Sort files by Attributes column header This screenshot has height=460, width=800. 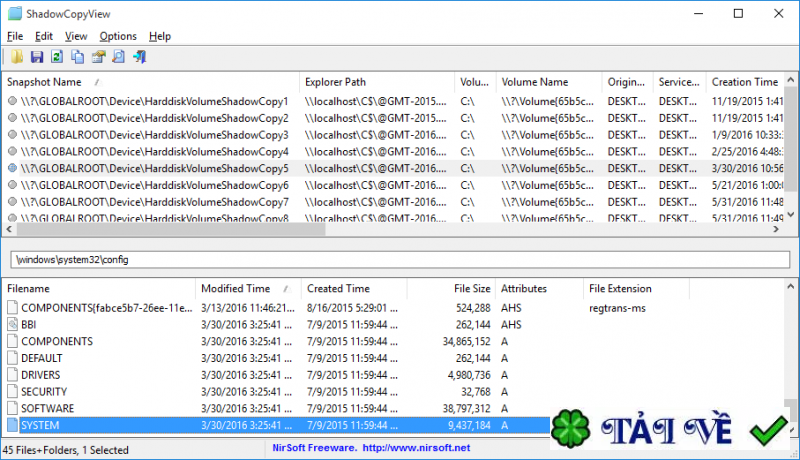point(540,289)
